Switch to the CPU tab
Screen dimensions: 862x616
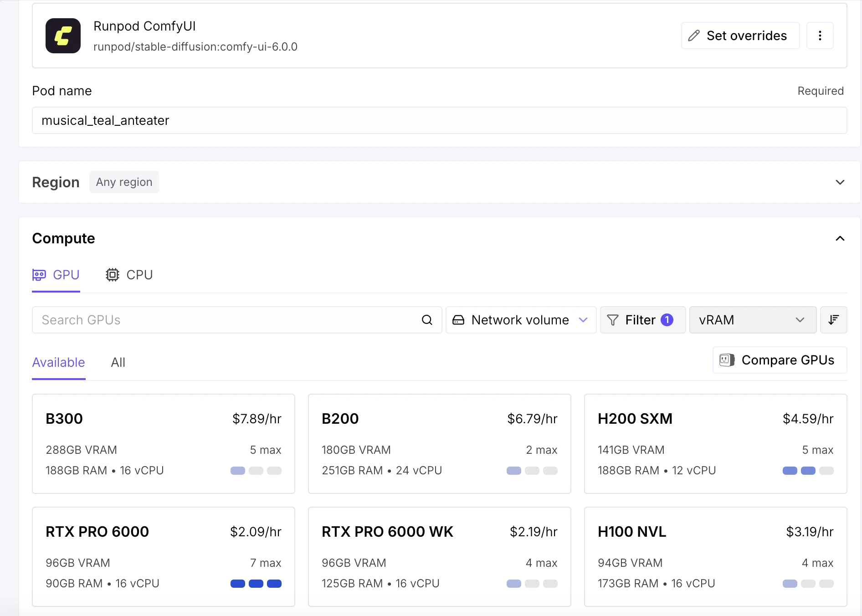click(129, 275)
